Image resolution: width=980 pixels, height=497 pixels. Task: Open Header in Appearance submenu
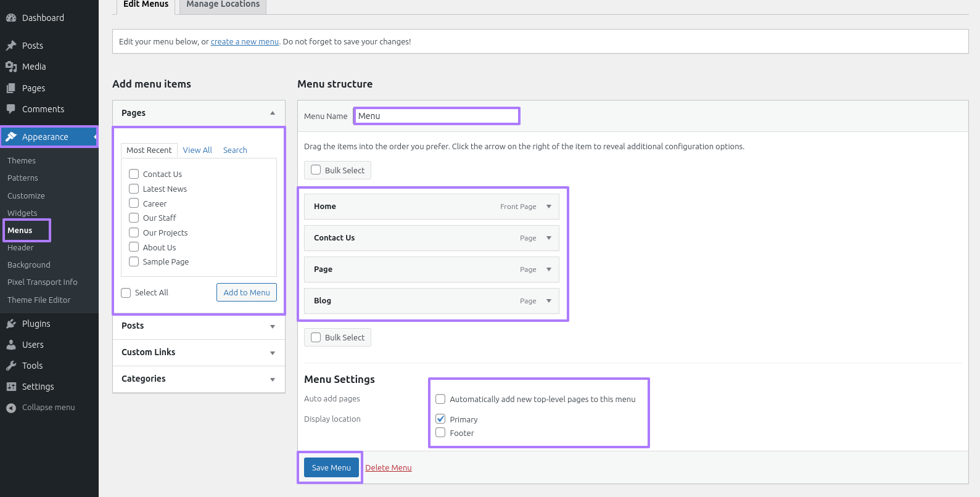[x=20, y=248]
